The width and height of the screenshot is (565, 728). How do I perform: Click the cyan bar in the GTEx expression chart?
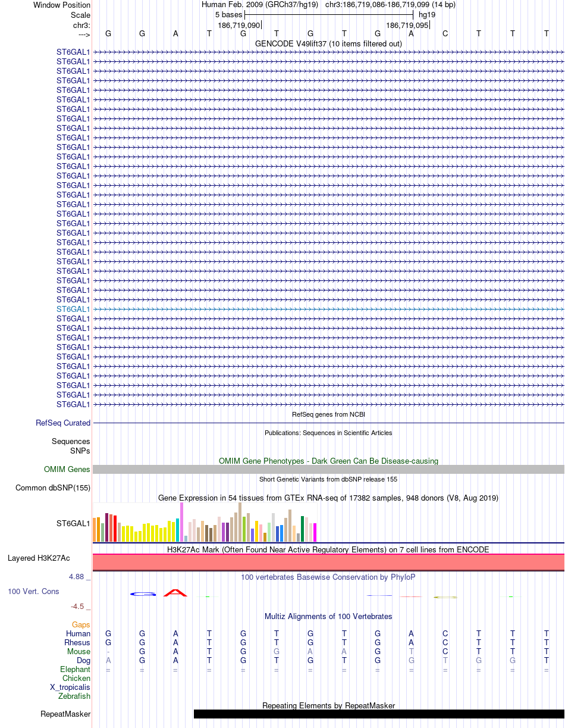pos(178,531)
